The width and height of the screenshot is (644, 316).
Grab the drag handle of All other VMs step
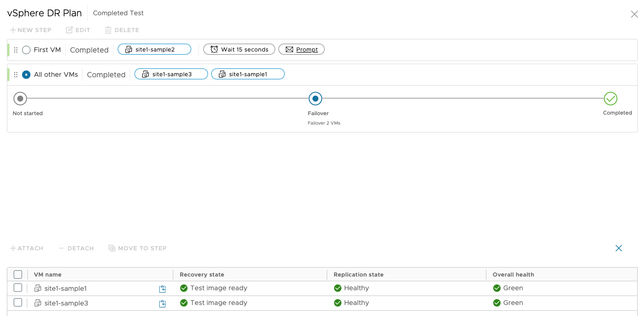point(16,75)
